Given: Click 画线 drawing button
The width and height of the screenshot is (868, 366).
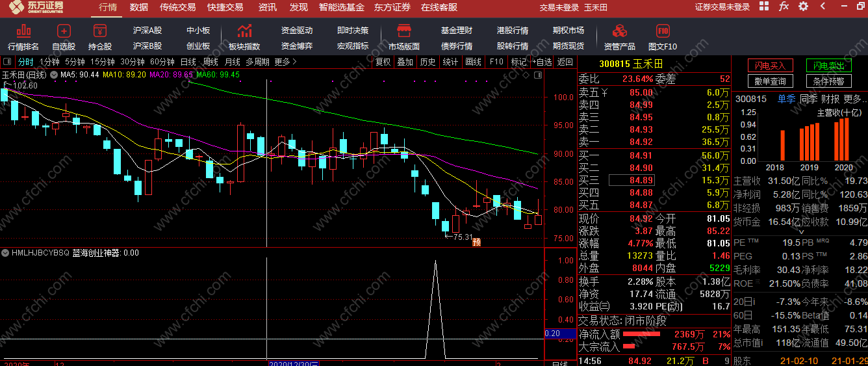Looking at the screenshot, I should point(474,62).
